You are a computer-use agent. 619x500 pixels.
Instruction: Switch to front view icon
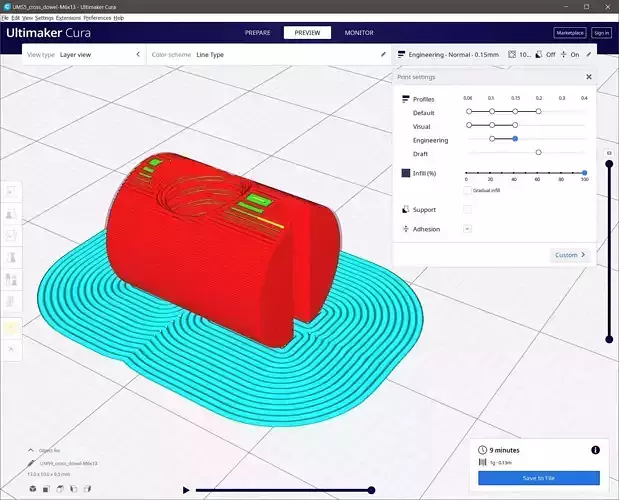point(46,489)
